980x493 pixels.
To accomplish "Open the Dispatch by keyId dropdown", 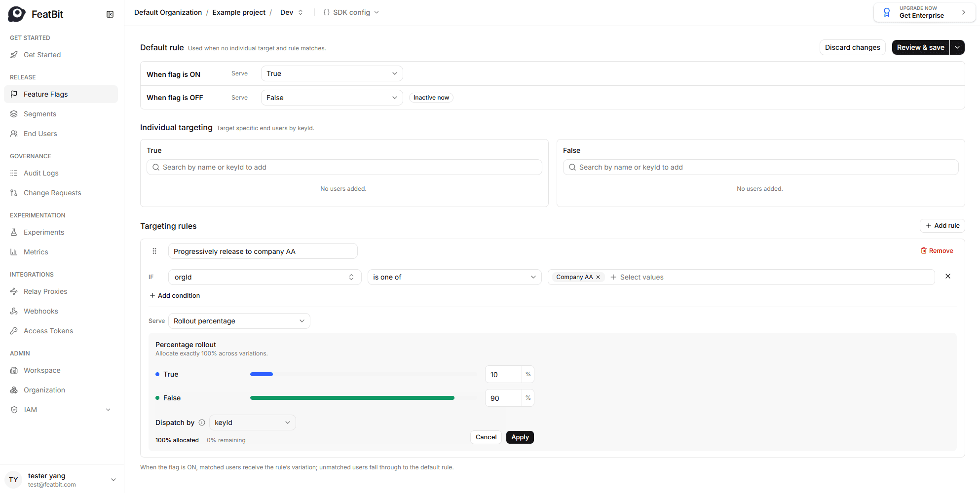I will tap(253, 423).
